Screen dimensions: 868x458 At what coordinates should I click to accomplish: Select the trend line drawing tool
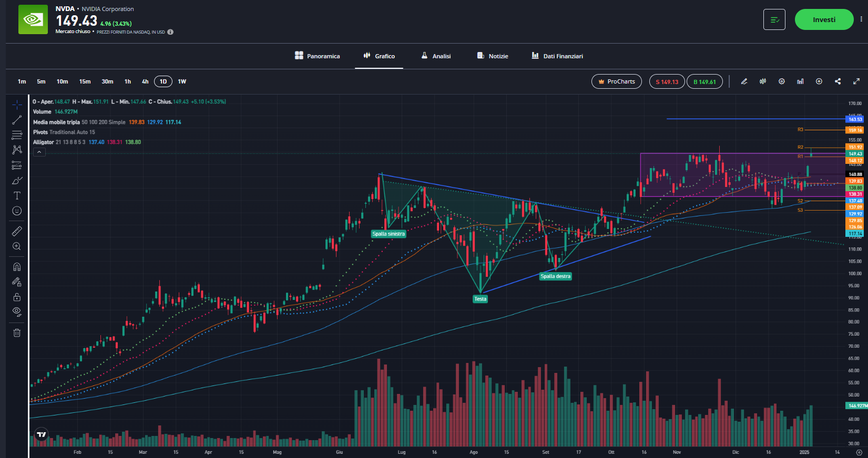[17, 120]
